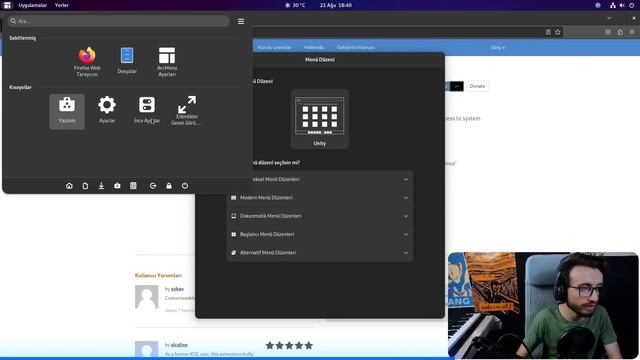The width and height of the screenshot is (640, 360).
Task: Open Yerler menu in top panel
Action: (62, 5)
